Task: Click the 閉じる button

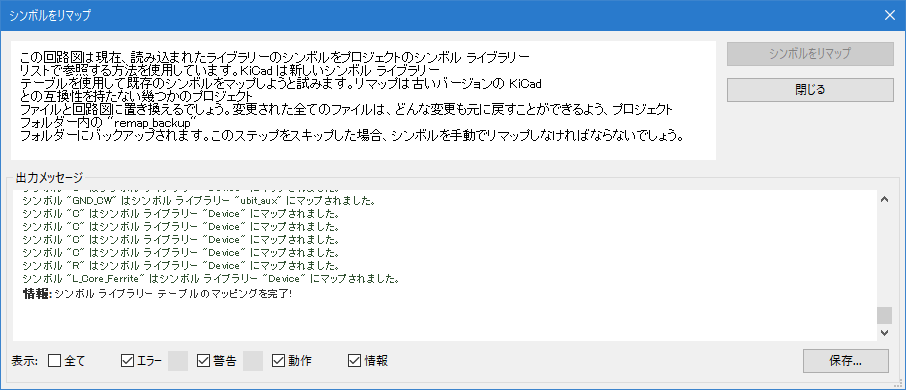Action: point(810,90)
